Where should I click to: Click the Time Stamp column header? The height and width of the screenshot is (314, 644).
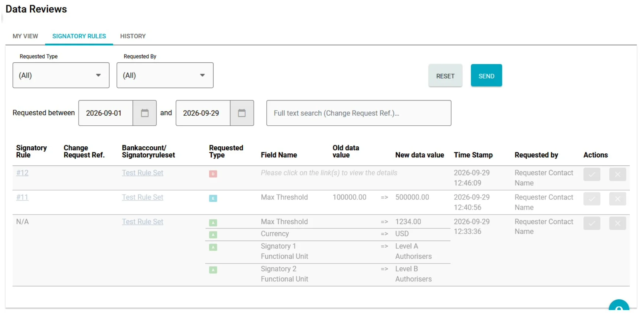click(x=473, y=155)
